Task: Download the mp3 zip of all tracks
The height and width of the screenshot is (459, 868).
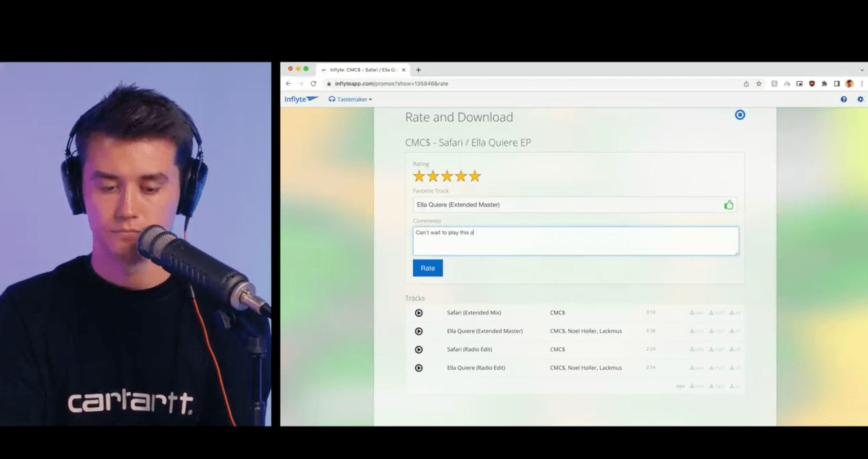Action: click(x=717, y=386)
